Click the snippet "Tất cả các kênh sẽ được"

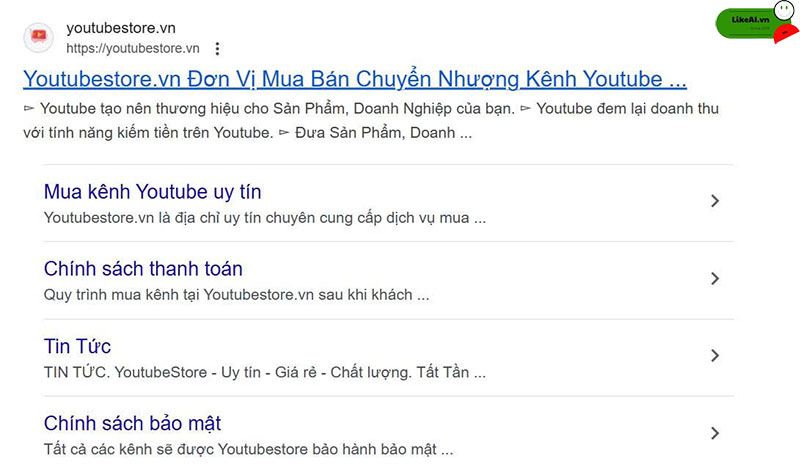(248, 450)
